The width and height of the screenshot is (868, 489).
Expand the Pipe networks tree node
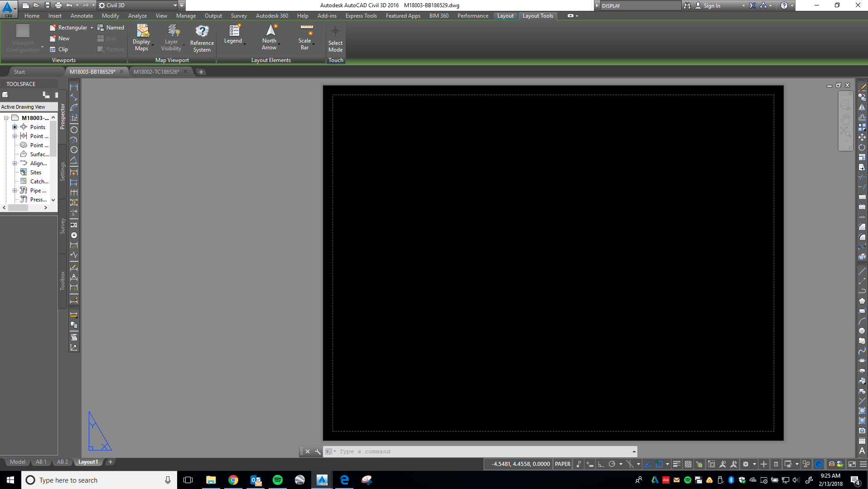pos(14,191)
